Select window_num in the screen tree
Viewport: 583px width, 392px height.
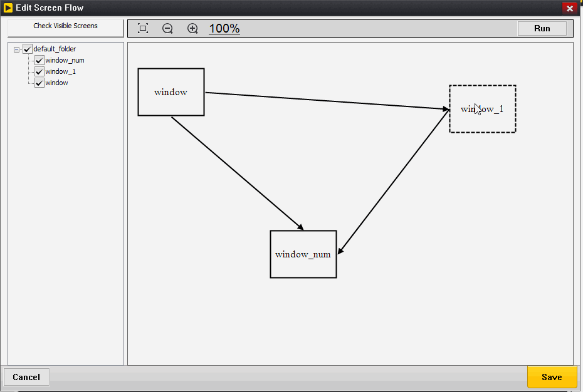[x=65, y=60]
